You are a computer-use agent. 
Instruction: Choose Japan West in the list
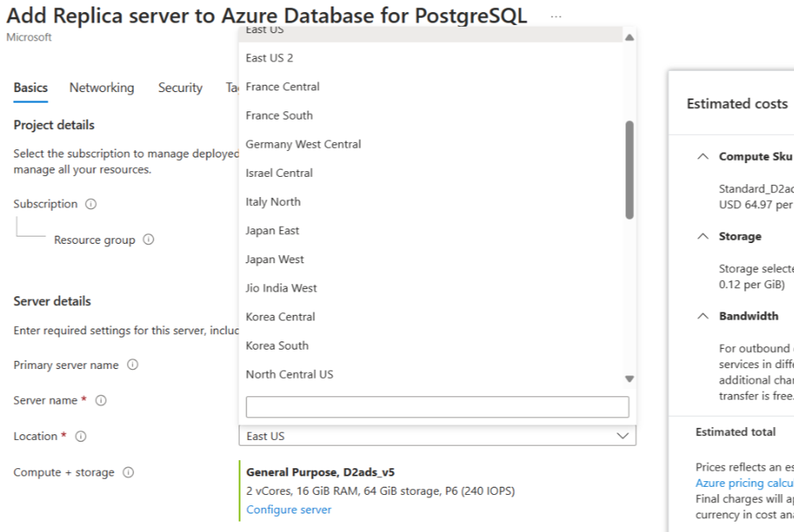coord(431,260)
